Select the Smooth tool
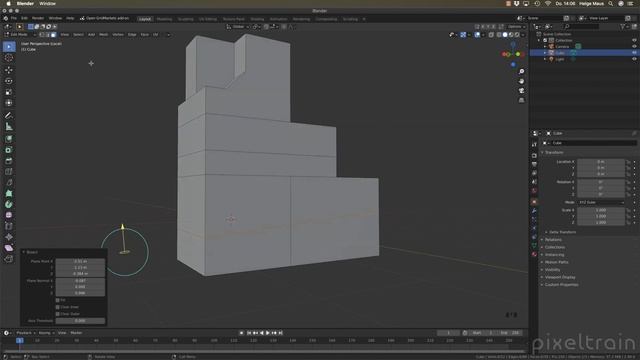 tap(9, 215)
